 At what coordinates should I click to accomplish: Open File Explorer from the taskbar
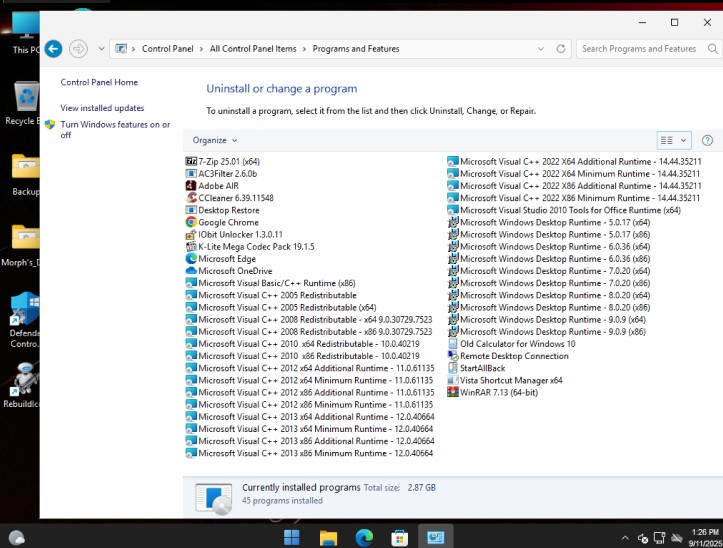(328, 537)
